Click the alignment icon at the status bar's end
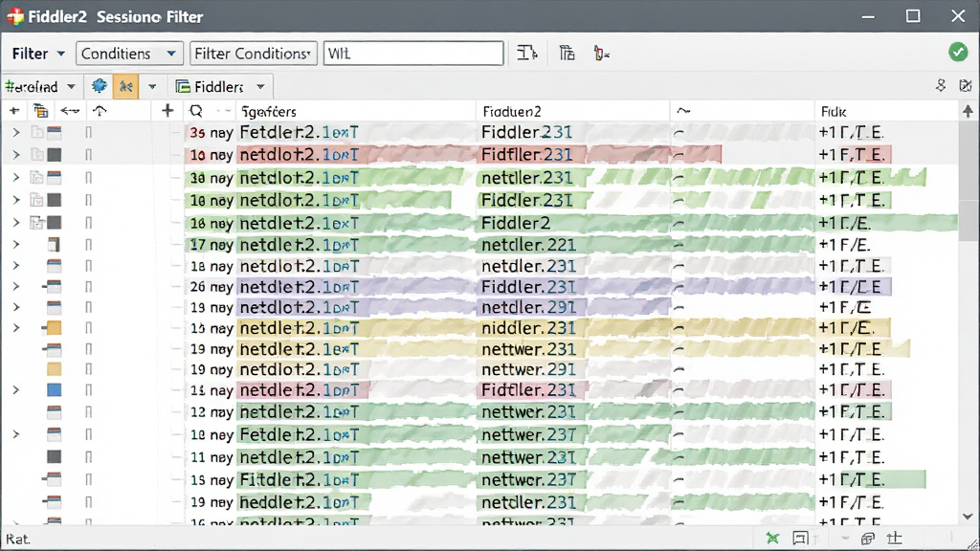 click(x=895, y=538)
